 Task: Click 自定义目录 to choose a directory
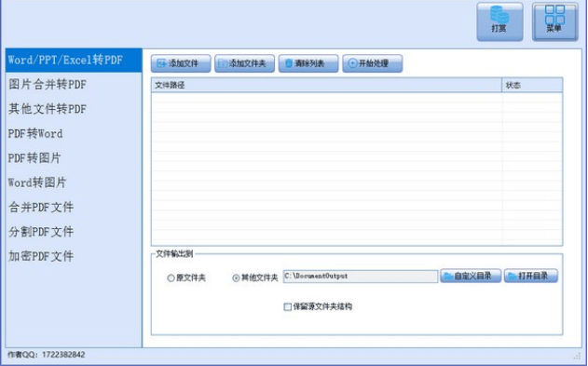pyautogui.click(x=471, y=276)
